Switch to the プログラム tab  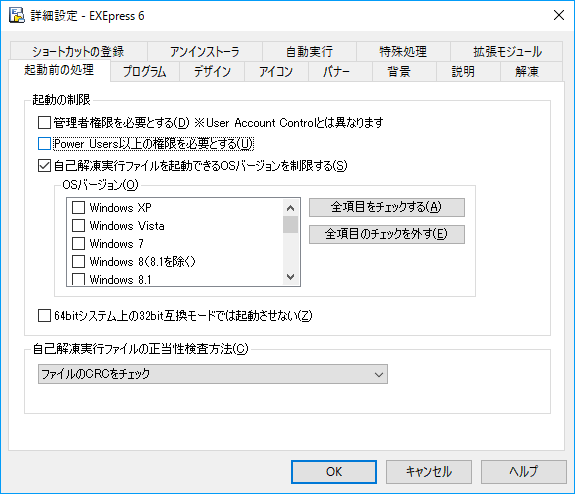144,71
